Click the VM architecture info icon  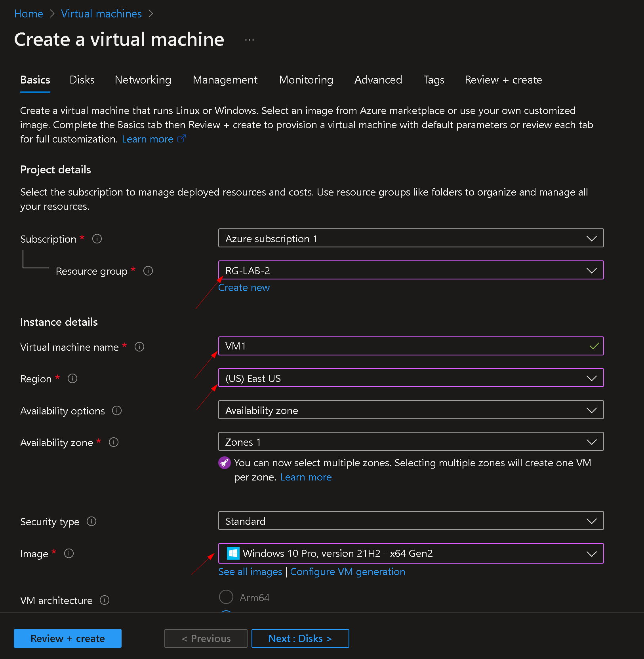[105, 600]
